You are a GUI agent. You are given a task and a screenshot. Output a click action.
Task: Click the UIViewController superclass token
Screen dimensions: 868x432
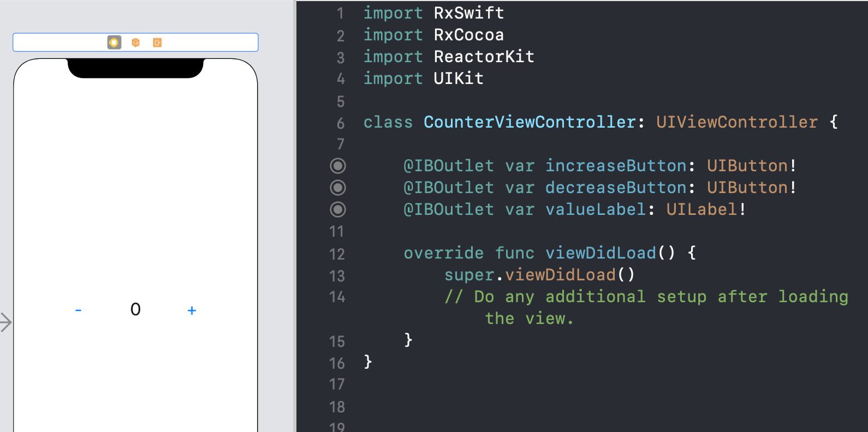point(737,122)
